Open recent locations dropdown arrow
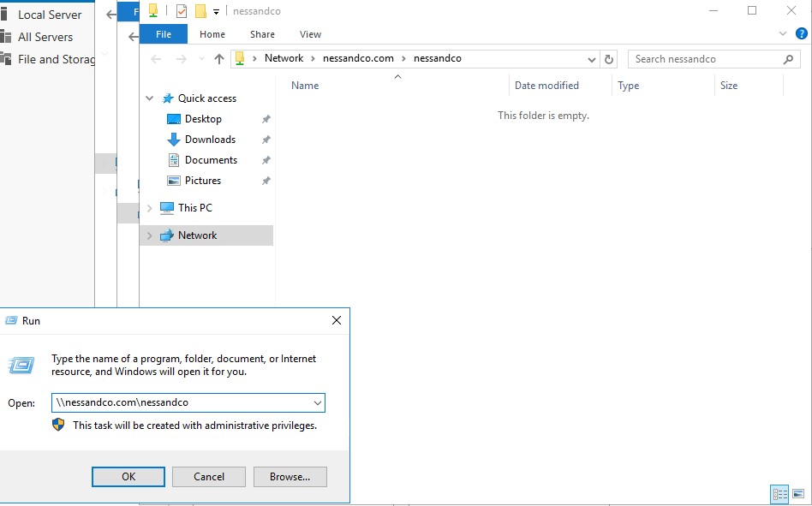The height and width of the screenshot is (506, 812). point(201,59)
